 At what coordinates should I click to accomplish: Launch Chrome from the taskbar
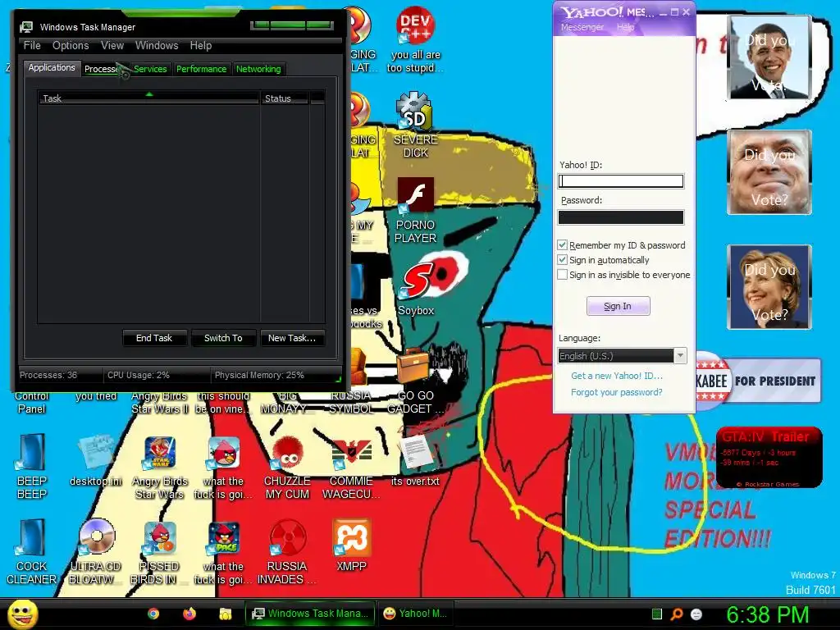point(153,614)
